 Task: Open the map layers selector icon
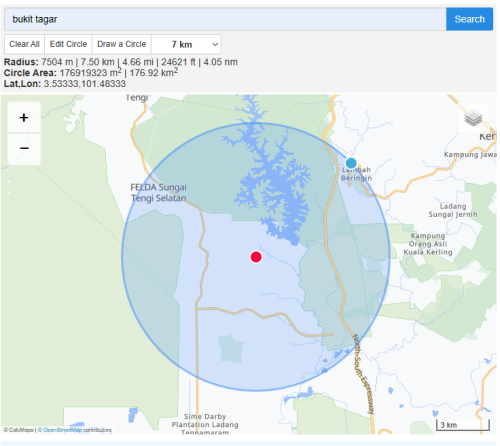(x=473, y=118)
